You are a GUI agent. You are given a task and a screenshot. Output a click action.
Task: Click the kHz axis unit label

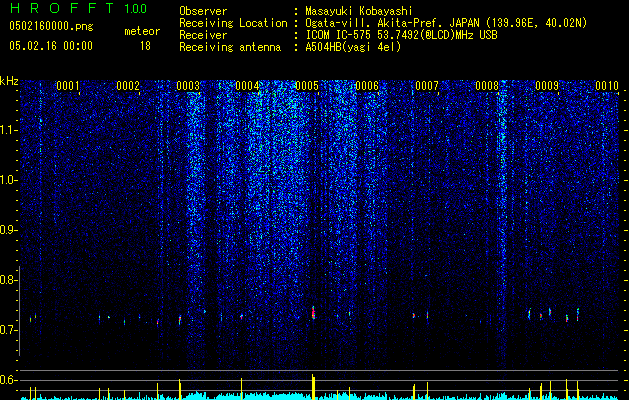pyautogui.click(x=9, y=81)
